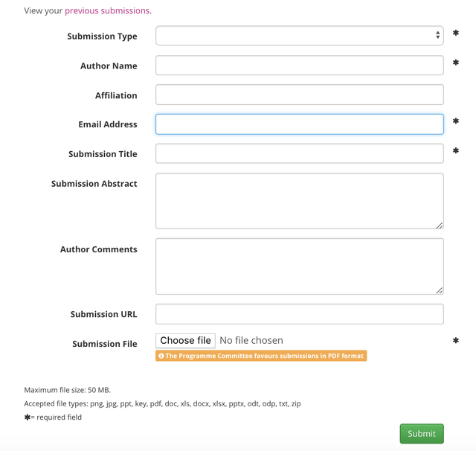Image resolution: width=476 pixels, height=451 pixels.
Task: Click the asterisk beside Email Address
Action: tap(456, 121)
